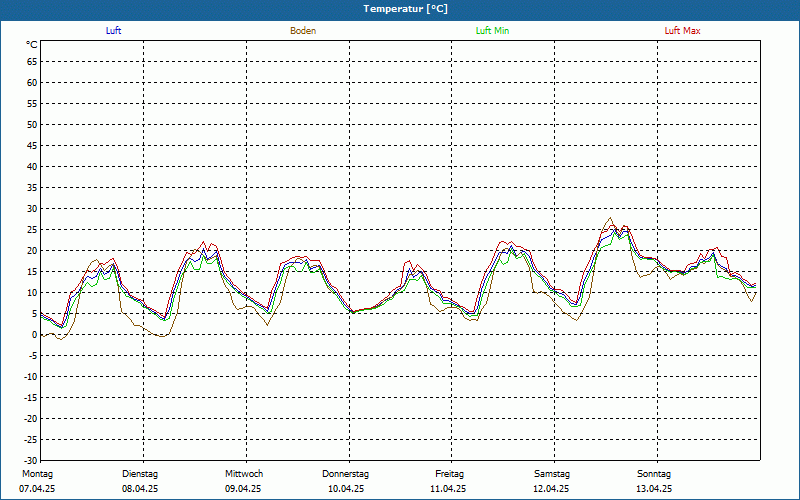Click the brown Boden peak on Samstag

coord(610,218)
